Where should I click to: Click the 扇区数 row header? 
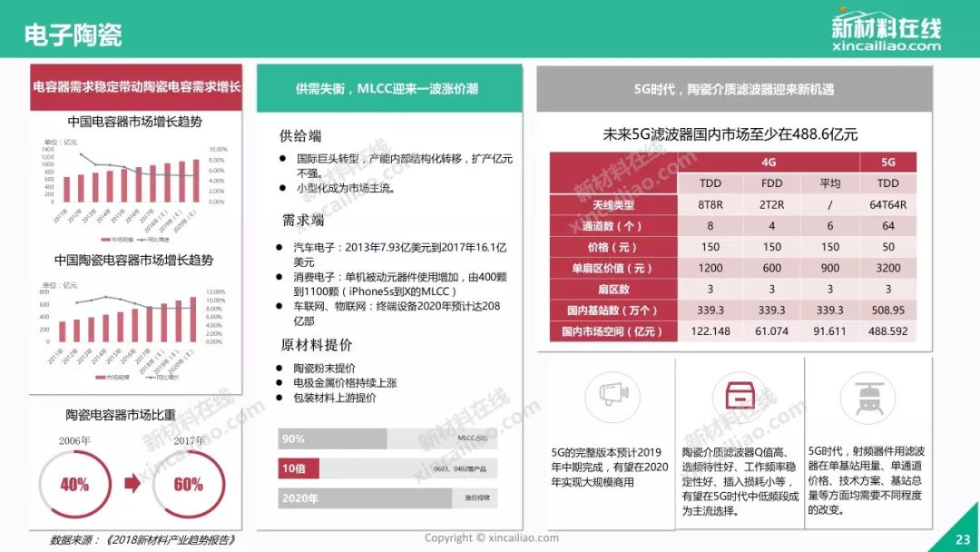pyautogui.click(x=613, y=290)
